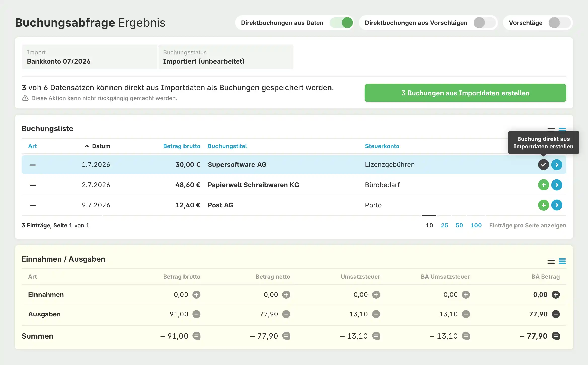Open Papierwelt Schreibwaren KG via blue chevron

[557, 185]
